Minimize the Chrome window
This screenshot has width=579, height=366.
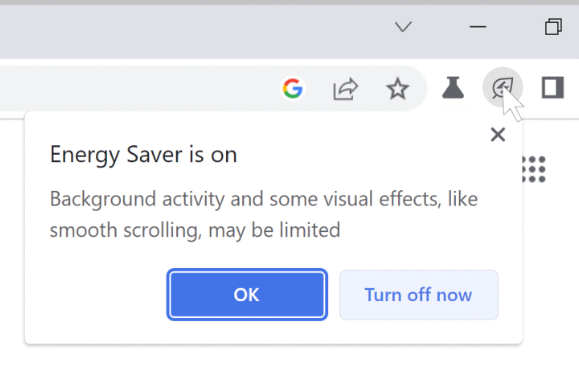(477, 27)
